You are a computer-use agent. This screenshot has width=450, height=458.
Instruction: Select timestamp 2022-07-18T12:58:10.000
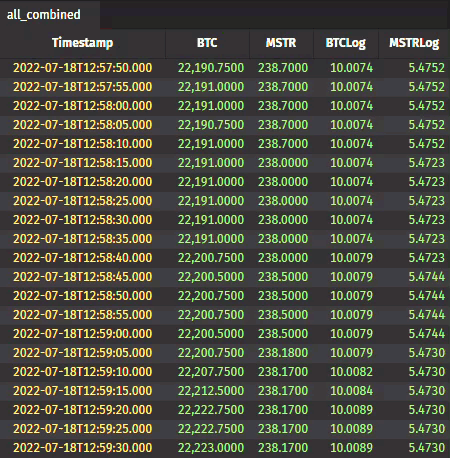83,144
